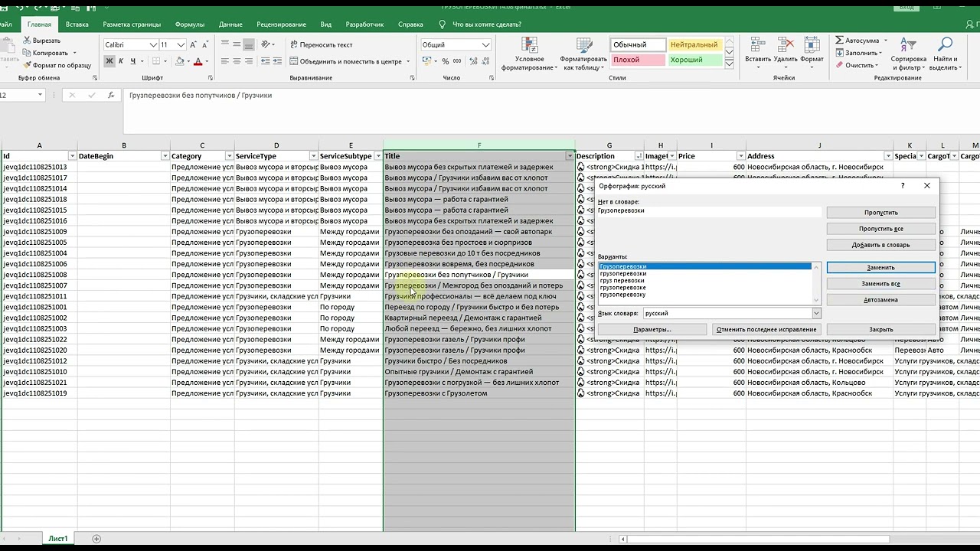Open Format as Table (Форматировать как таблицу)
The width and height of the screenshot is (980, 551).
point(583,54)
